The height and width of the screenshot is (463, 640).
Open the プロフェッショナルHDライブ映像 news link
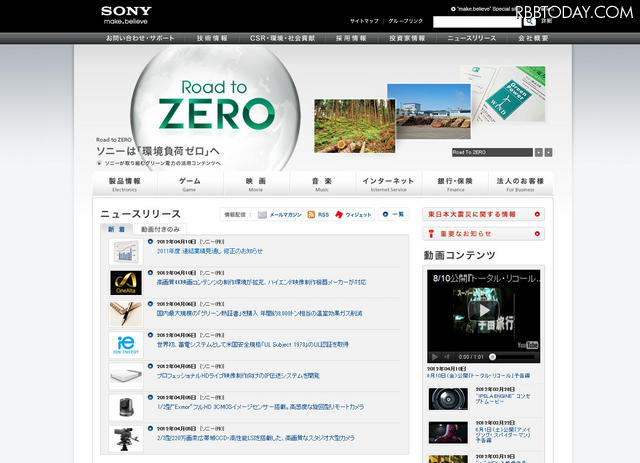point(238,376)
